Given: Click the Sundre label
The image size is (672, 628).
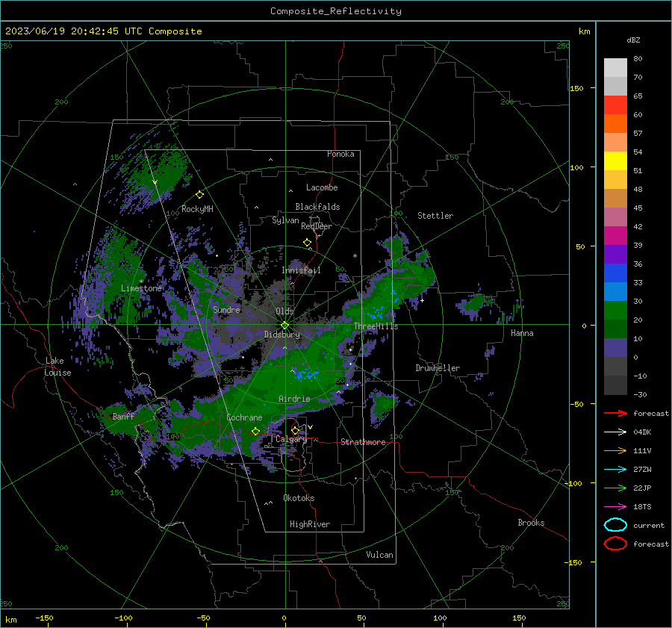Looking at the screenshot, I should coord(226,309).
